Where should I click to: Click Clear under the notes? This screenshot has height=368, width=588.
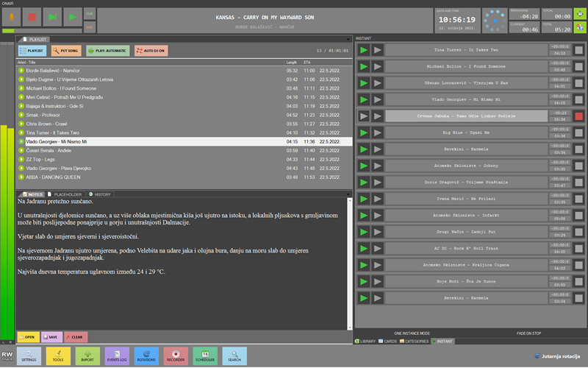tap(75, 336)
